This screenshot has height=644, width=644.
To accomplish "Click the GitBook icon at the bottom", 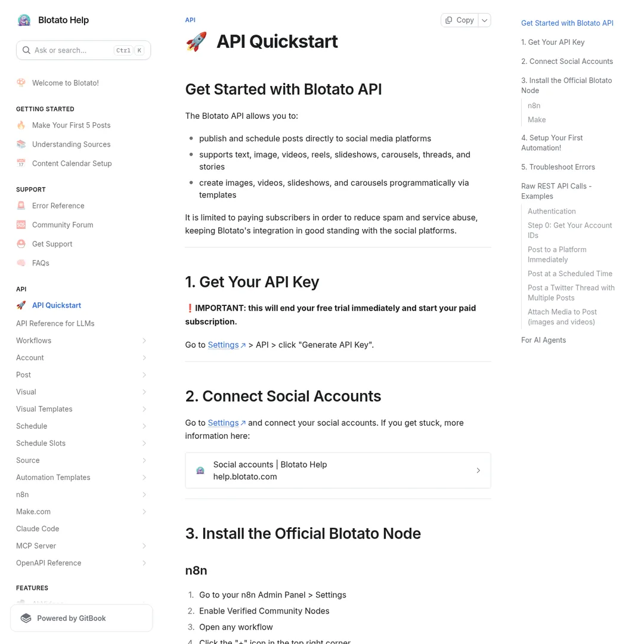I will point(26,618).
